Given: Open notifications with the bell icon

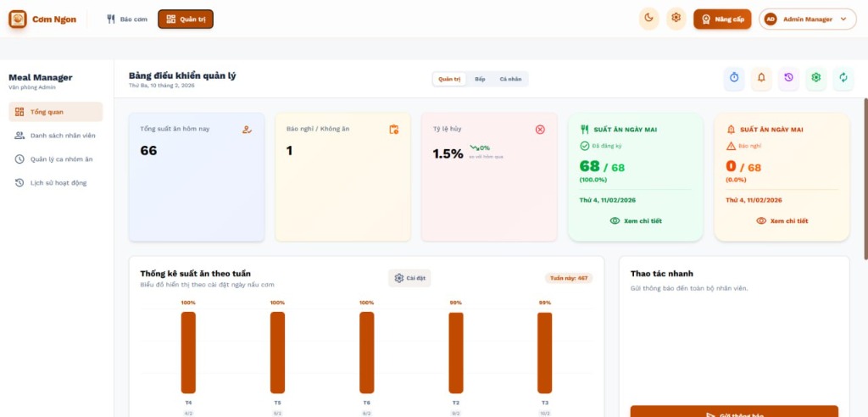Looking at the screenshot, I should (x=761, y=78).
